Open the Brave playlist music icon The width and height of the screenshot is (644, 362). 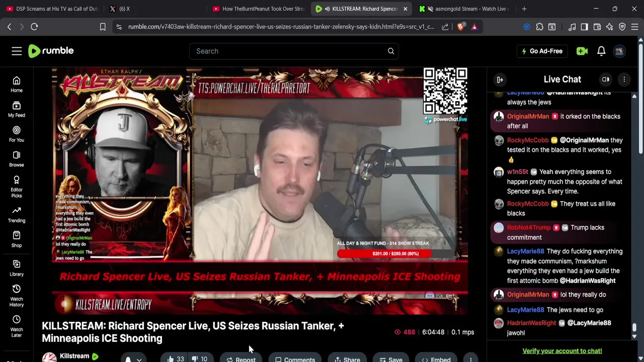(x=572, y=27)
